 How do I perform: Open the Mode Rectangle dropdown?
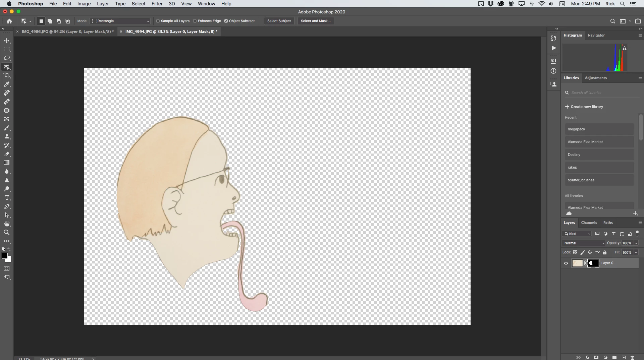120,21
